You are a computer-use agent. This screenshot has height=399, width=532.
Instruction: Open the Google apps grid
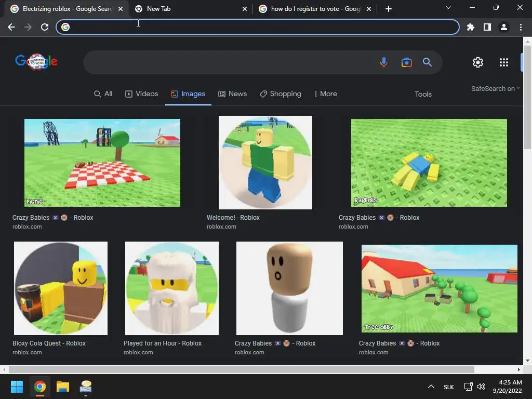coord(504,62)
